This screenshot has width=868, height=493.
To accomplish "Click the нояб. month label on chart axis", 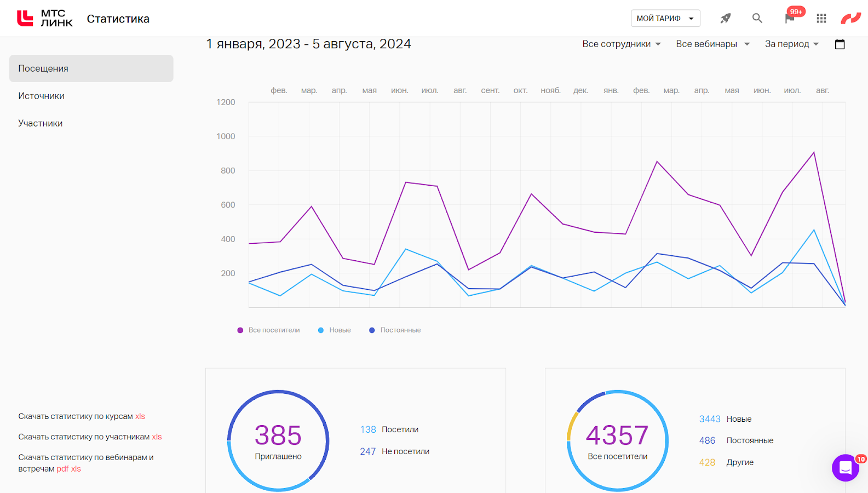I will pyautogui.click(x=551, y=90).
